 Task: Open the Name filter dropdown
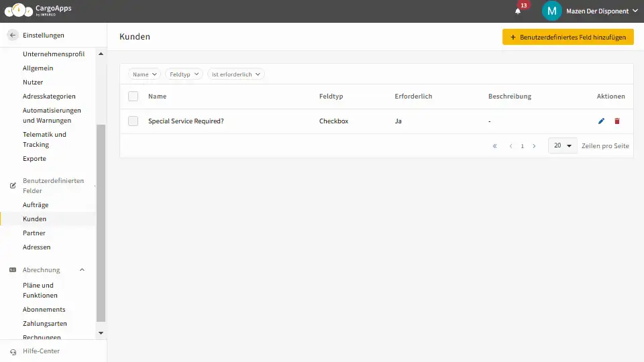(x=145, y=74)
